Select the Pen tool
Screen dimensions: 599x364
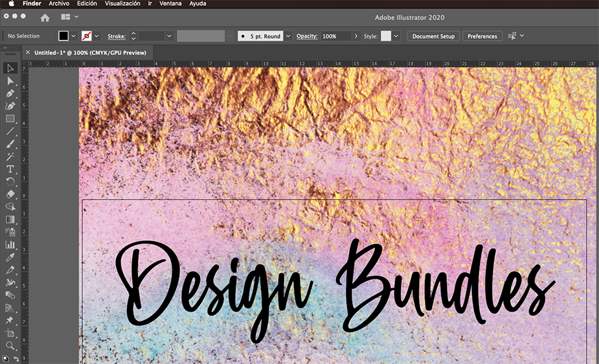10,93
